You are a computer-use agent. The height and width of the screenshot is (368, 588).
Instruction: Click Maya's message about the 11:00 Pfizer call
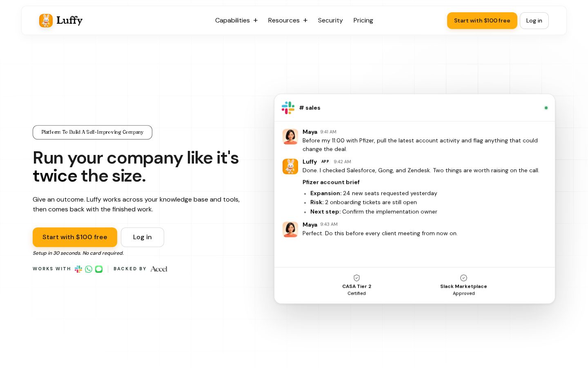coord(420,145)
